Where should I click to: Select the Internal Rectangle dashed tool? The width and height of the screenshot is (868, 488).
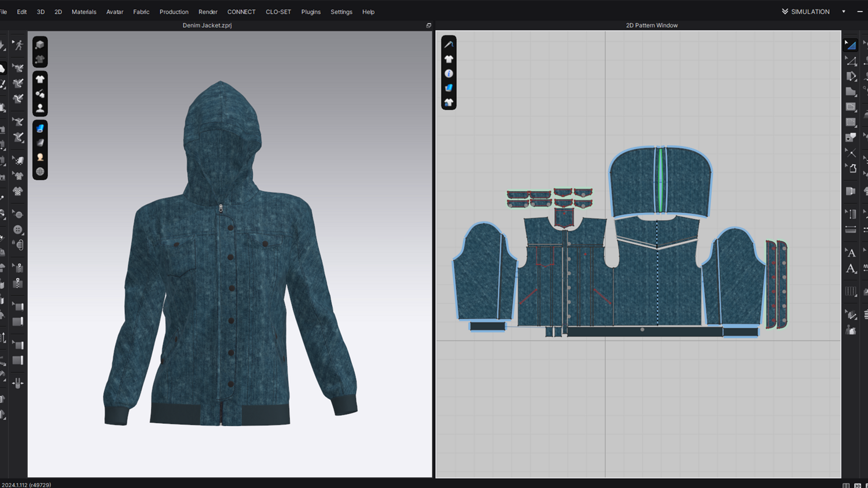click(x=851, y=122)
